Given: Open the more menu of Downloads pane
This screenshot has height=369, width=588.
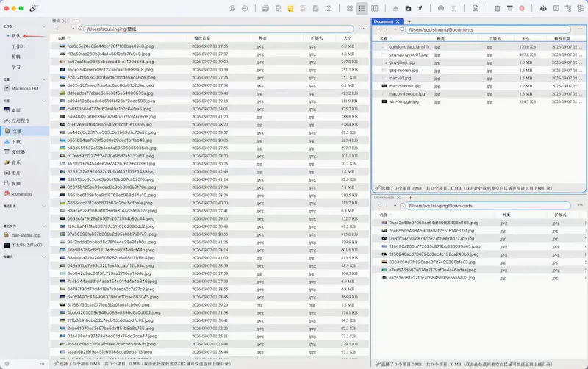Looking at the screenshot, I should pos(581,205).
